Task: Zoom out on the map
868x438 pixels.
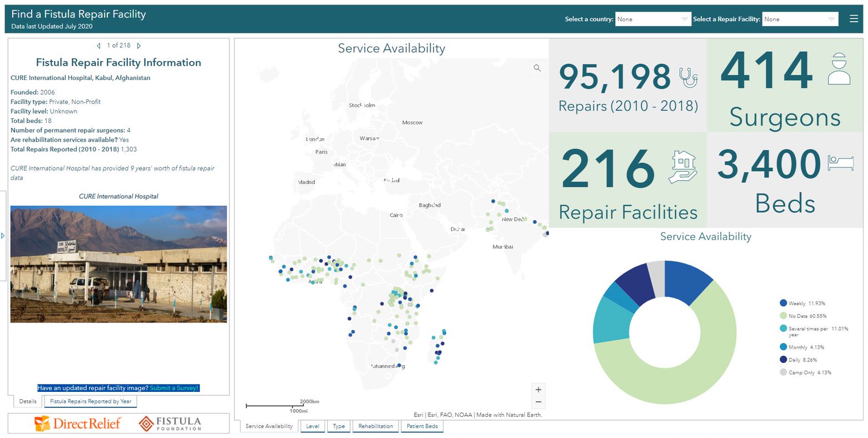Action: tap(538, 402)
